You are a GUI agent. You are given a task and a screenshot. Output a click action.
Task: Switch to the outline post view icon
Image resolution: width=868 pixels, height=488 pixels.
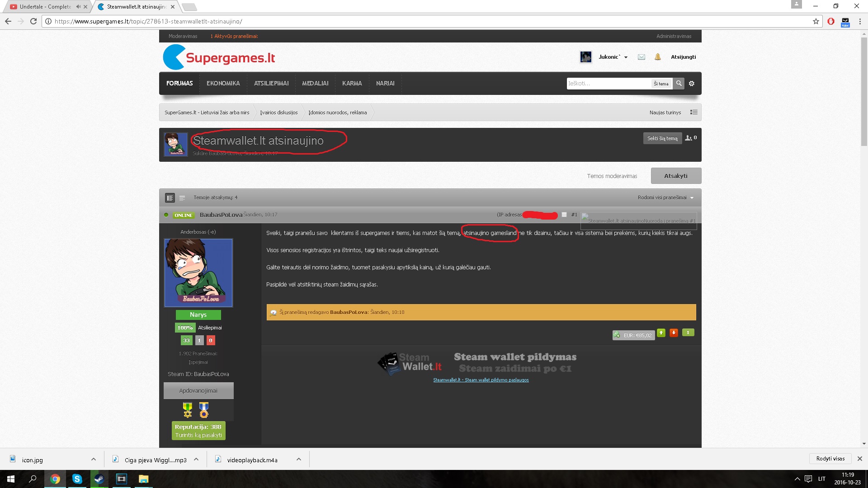[182, 198]
